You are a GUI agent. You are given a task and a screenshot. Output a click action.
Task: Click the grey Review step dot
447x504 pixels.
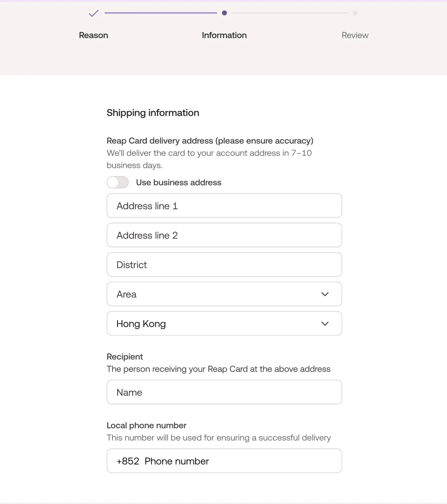355,13
